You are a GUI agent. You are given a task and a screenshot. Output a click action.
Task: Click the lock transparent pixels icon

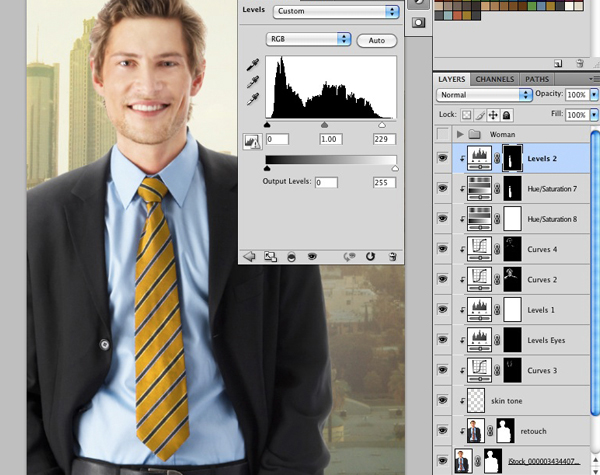[x=465, y=115]
